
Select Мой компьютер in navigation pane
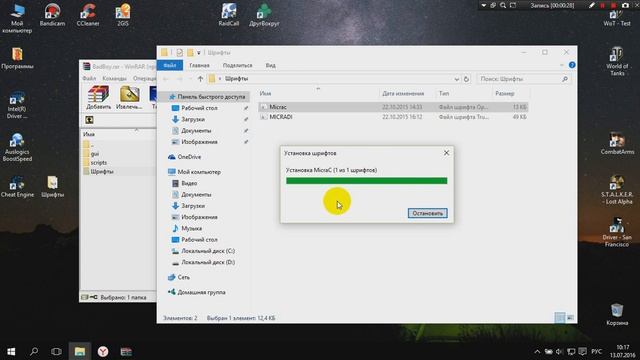click(199, 172)
